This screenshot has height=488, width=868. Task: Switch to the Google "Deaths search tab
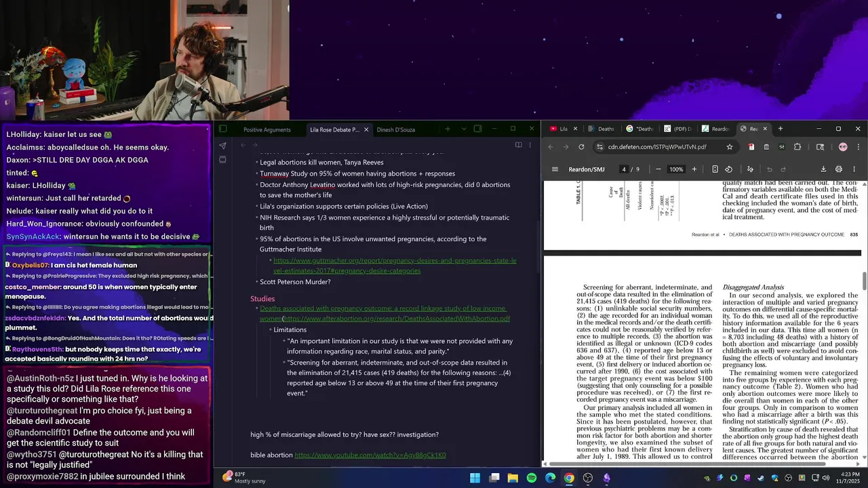click(x=640, y=129)
